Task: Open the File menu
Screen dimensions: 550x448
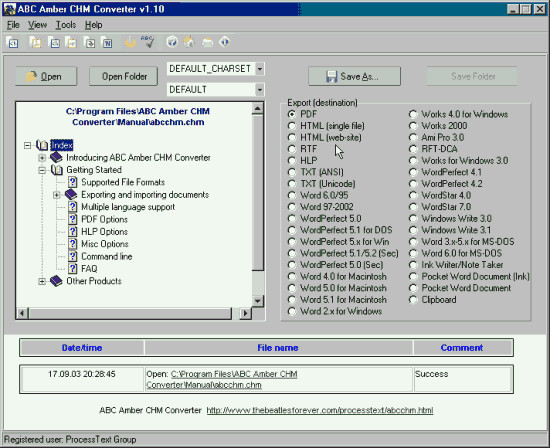Action: point(13,25)
